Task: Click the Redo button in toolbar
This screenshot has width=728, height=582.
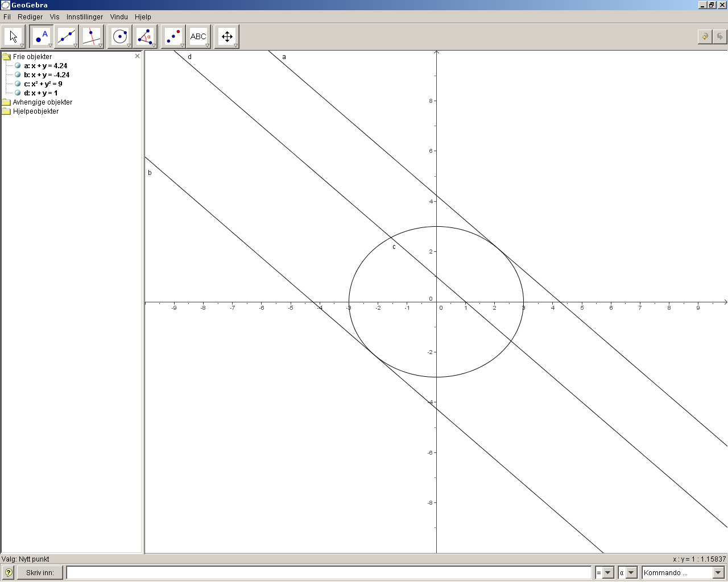Action: [720, 37]
